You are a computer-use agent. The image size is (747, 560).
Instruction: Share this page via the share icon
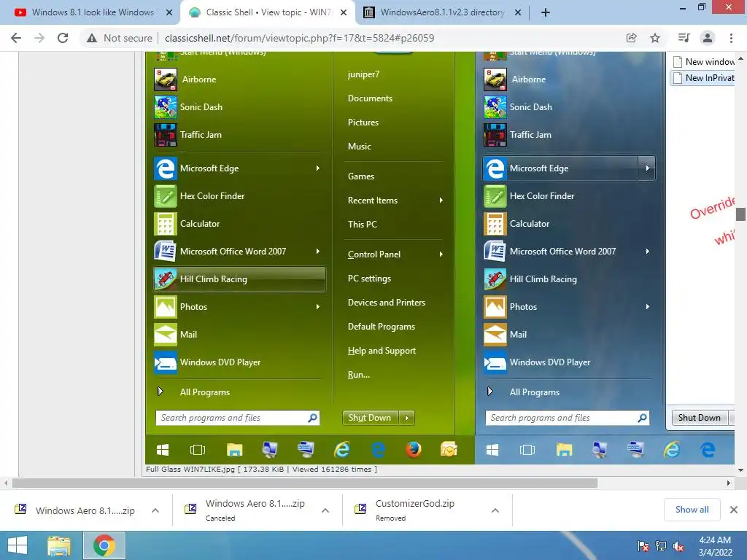(632, 38)
